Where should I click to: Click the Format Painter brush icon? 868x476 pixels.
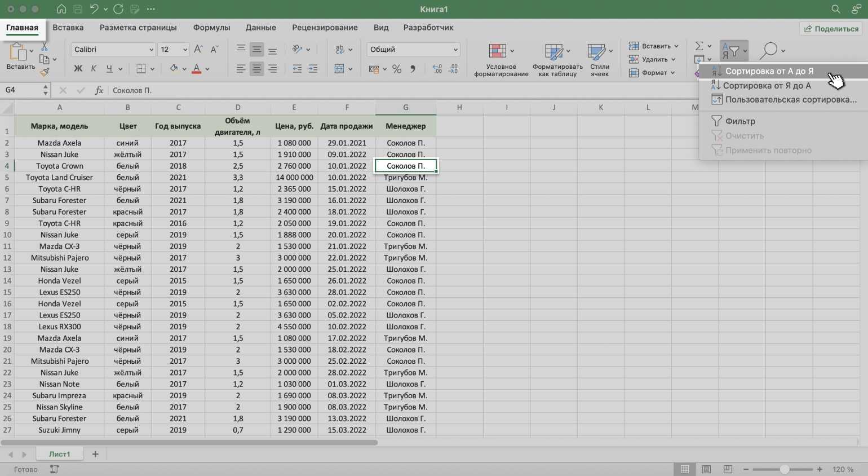click(45, 72)
